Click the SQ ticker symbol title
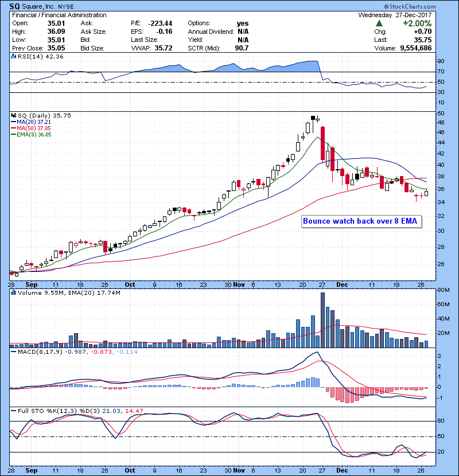Screen dimensions: 459x476 14,6
